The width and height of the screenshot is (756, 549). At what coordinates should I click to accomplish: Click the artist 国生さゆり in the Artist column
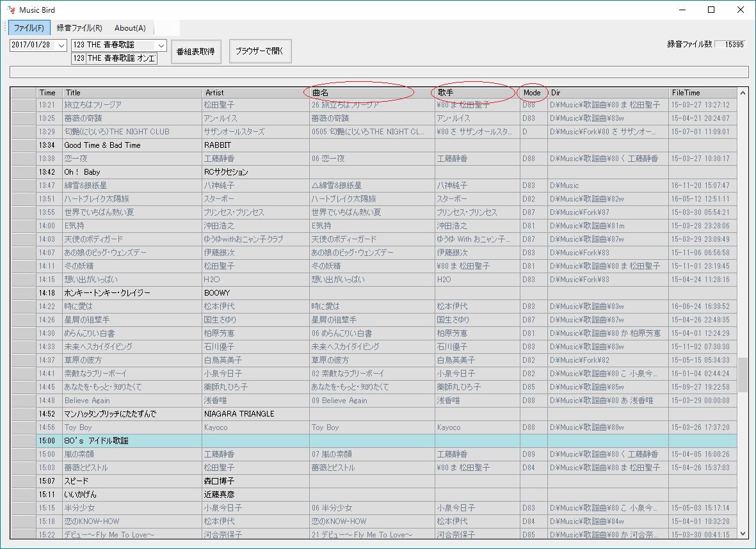click(x=220, y=319)
